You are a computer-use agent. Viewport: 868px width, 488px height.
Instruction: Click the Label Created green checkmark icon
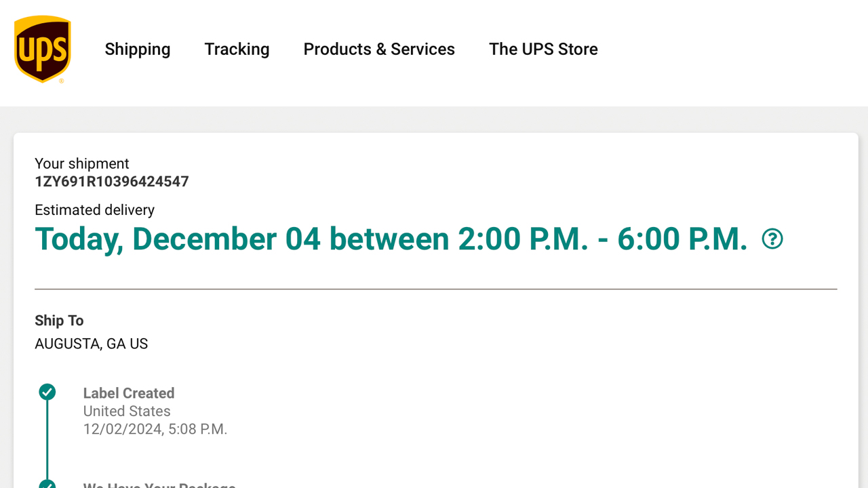click(47, 392)
